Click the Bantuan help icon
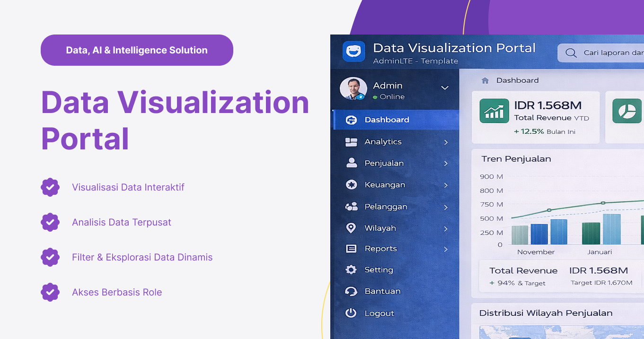This screenshot has width=644, height=339. [x=351, y=291]
